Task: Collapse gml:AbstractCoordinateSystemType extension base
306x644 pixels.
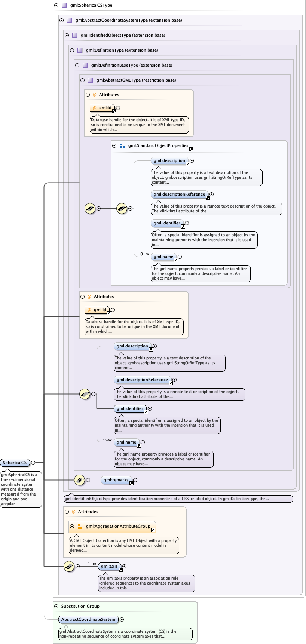Action: 62,21
